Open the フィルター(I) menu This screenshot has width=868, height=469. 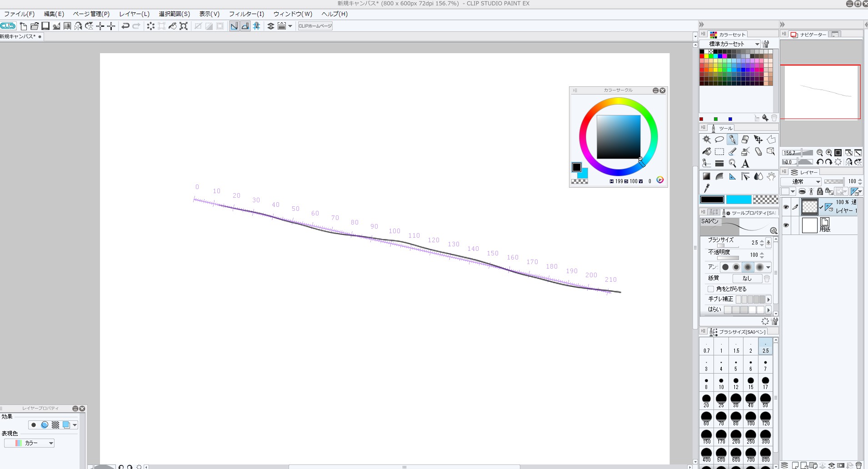point(246,14)
